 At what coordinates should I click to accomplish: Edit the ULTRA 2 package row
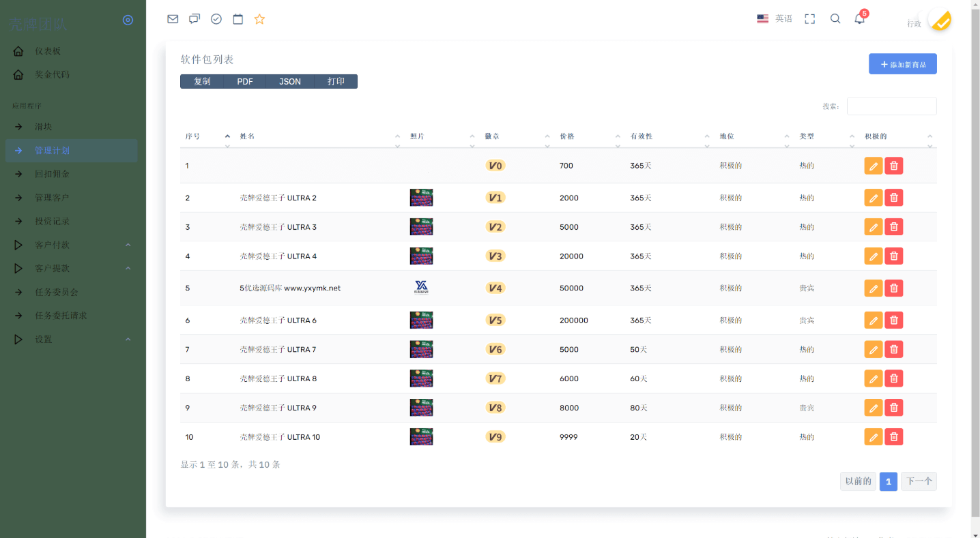(x=874, y=198)
